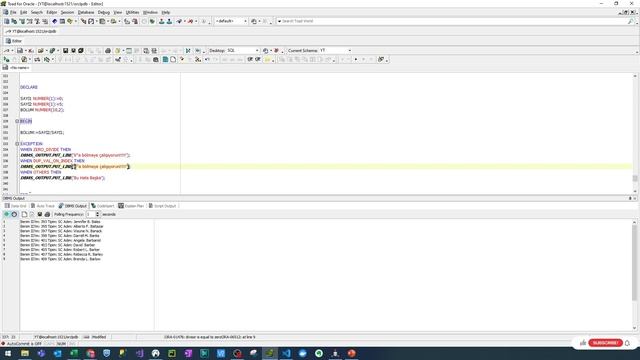
Task: Click the first icon in the main toolbar
Action: [x=7, y=21]
